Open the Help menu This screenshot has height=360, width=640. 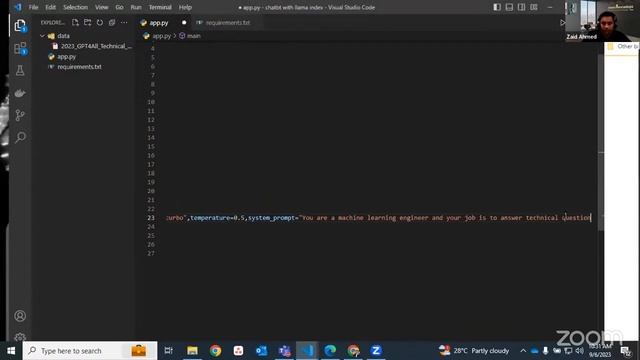(x=185, y=7)
